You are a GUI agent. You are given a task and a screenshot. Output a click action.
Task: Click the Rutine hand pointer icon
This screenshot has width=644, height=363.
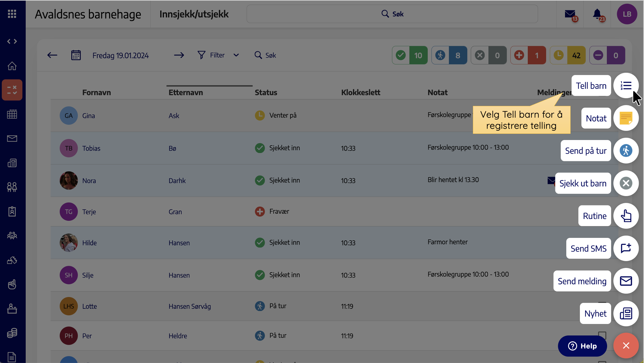pyautogui.click(x=626, y=216)
